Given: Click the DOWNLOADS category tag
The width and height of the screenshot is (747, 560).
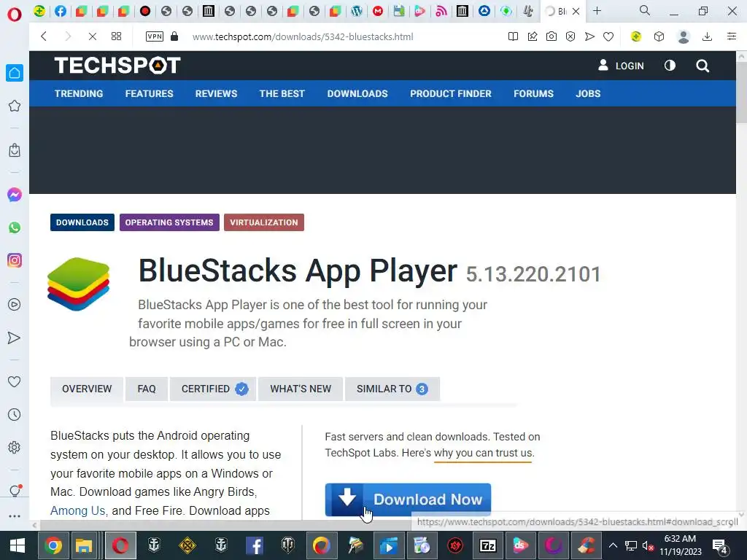Looking at the screenshot, I should point(82,222).
